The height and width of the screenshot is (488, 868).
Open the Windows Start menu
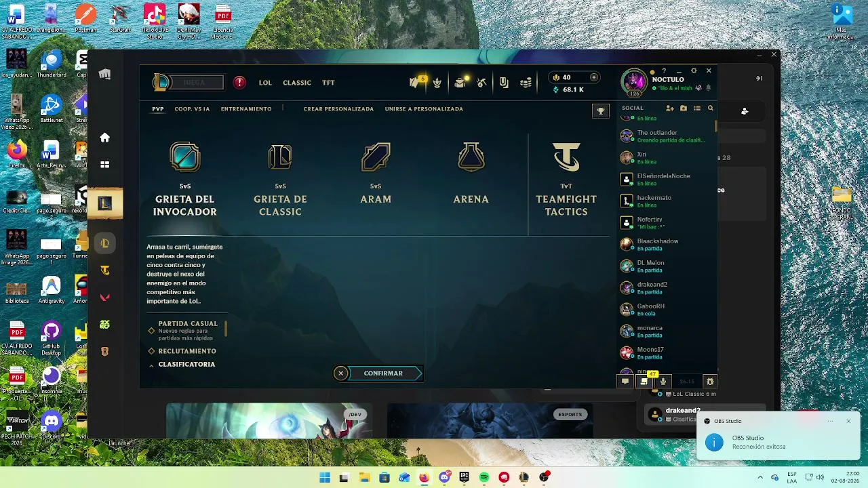(x=325, y=477)
